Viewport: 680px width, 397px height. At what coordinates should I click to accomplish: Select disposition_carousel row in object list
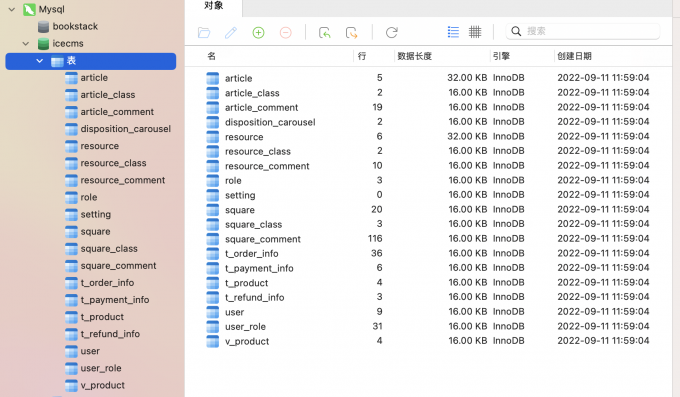pos(428,122)
